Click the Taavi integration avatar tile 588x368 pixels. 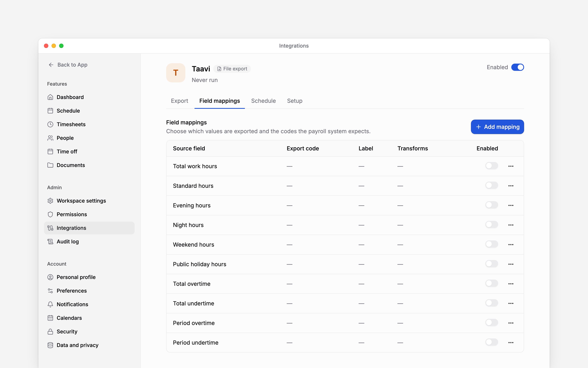click(176, 73)
